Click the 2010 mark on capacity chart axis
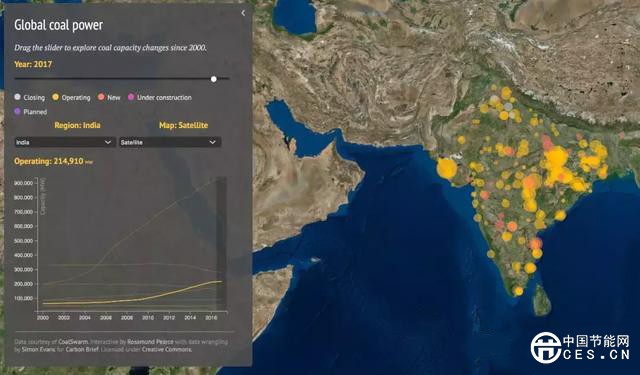 148,317
